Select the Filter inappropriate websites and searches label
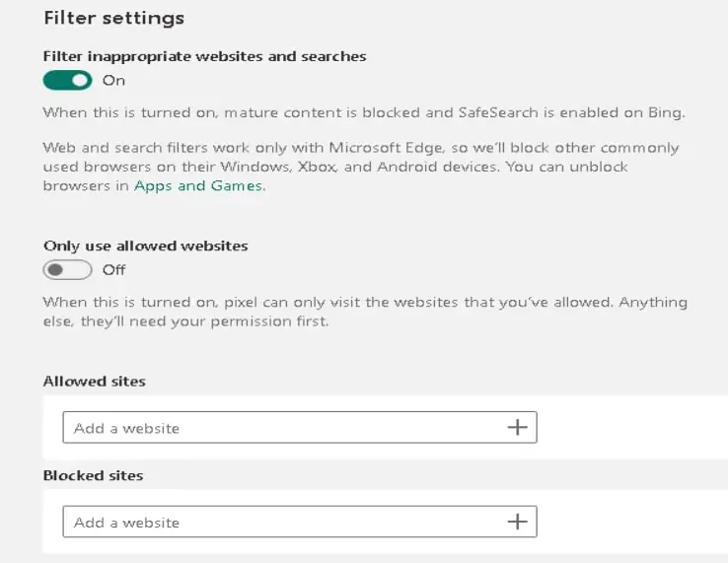Screen dimensions: 728x563 point(205,56)
